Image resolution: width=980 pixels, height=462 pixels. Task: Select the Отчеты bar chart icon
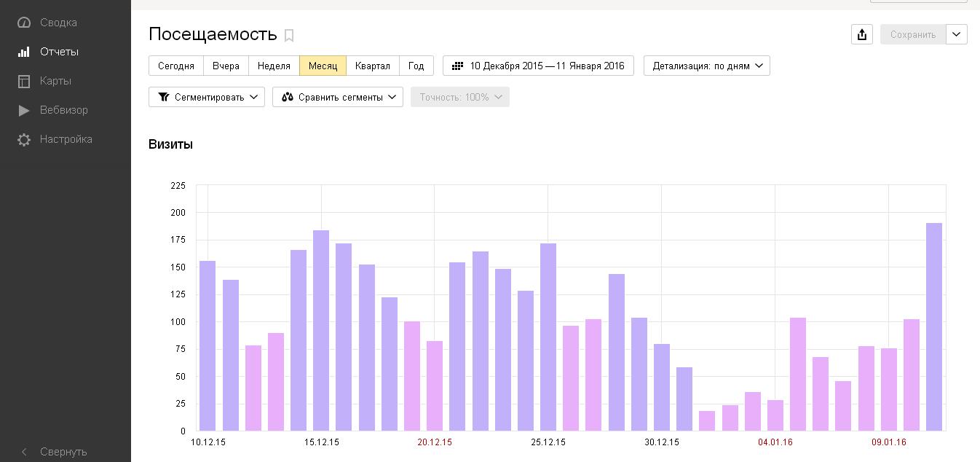24,52
